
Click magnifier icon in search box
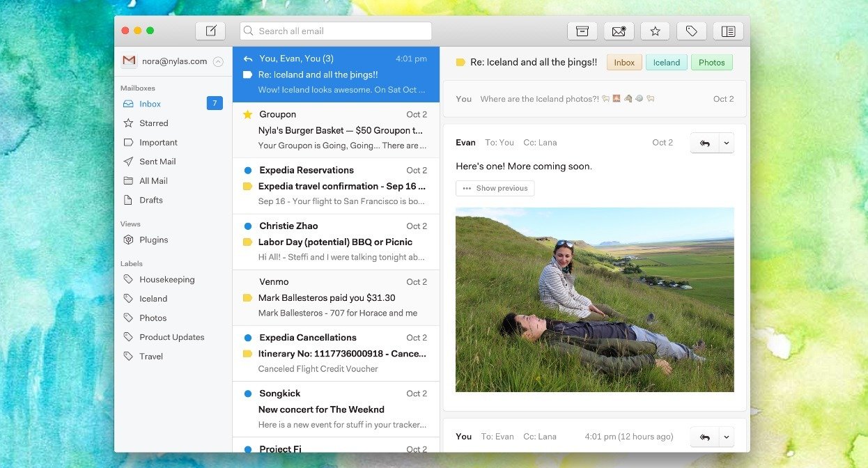click(x=249, y=31)
